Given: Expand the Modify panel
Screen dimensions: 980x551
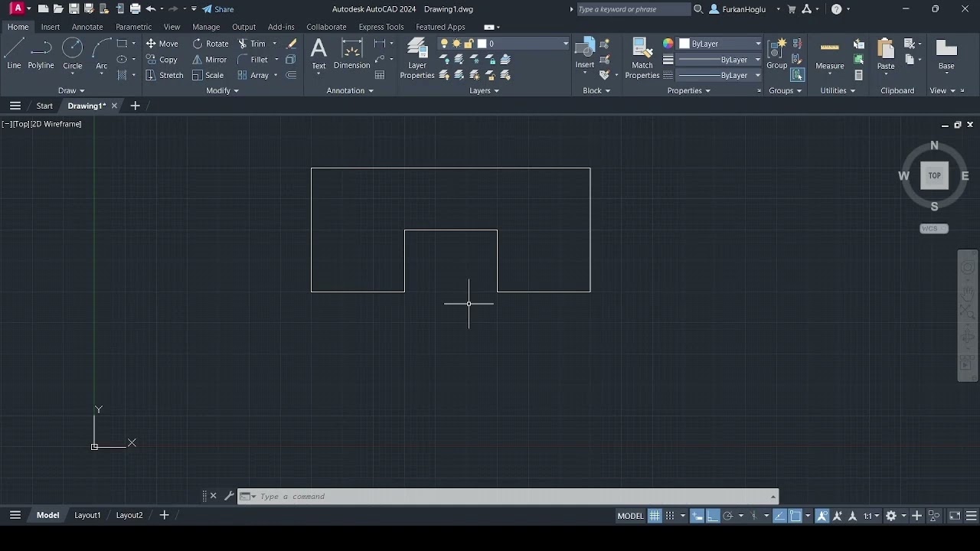Looking at the screenshot, I should click(222, 90).
